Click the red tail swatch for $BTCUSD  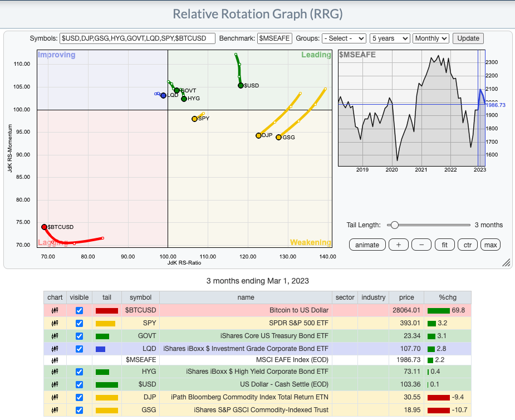pyautogui.click(x=107, y=311)
